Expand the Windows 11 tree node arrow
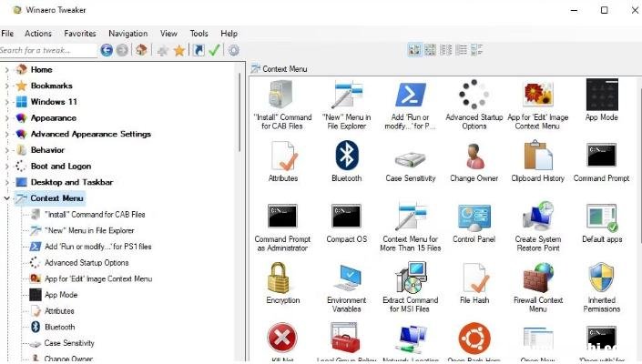 click(x=6, y=102)
